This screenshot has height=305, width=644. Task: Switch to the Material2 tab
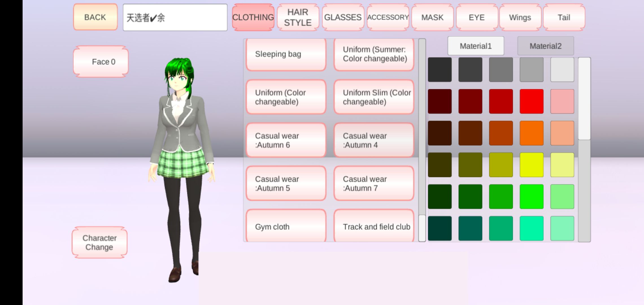point(545,46)
